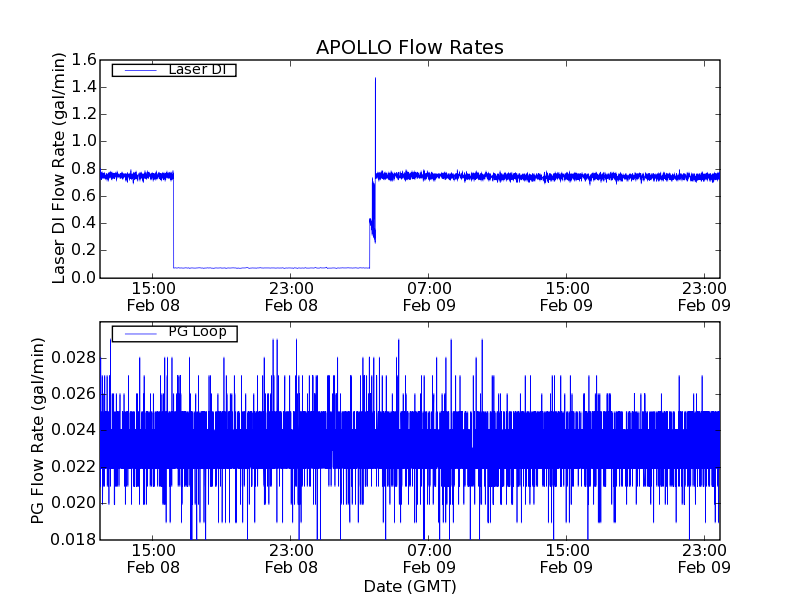Click "23:00 Feb 09" tick label under bottom plot
This screenshot has height=600, width=800.
[x=704, y=559]
